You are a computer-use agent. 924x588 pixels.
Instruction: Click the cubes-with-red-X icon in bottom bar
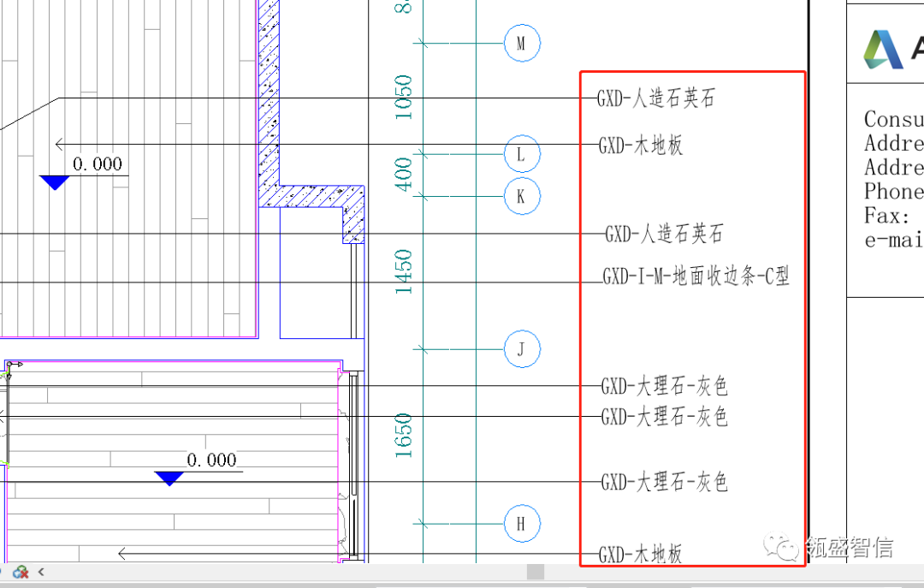pyautogui.click(x=21, y=572)
